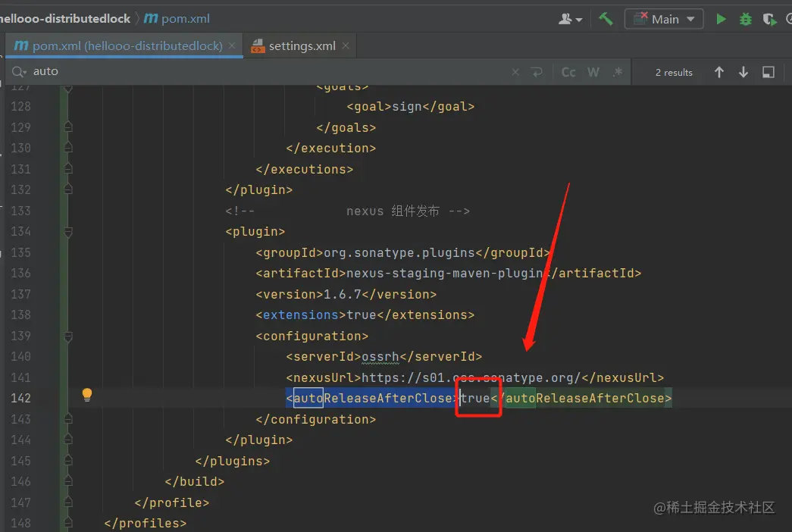Go to previous search occurrence arrow

718,72
